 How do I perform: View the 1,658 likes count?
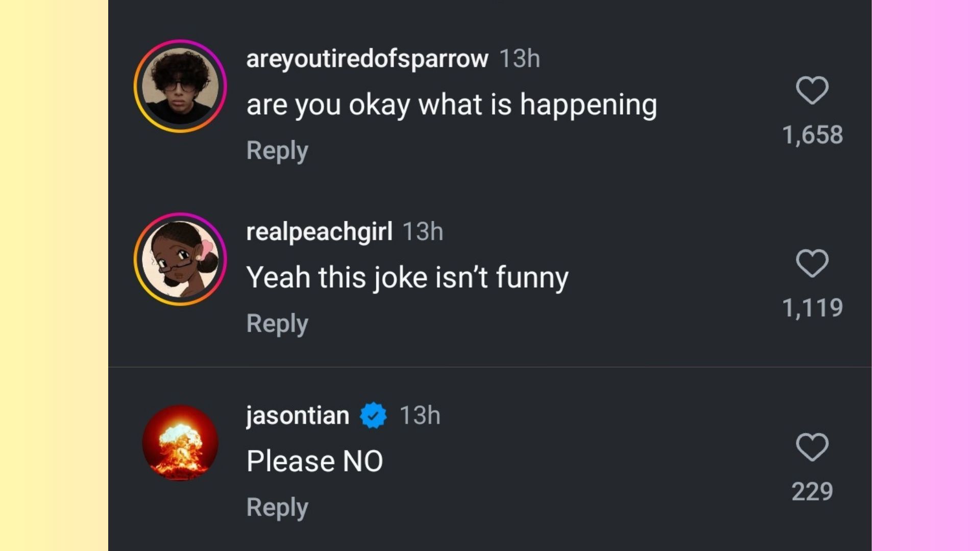[812, 135]
